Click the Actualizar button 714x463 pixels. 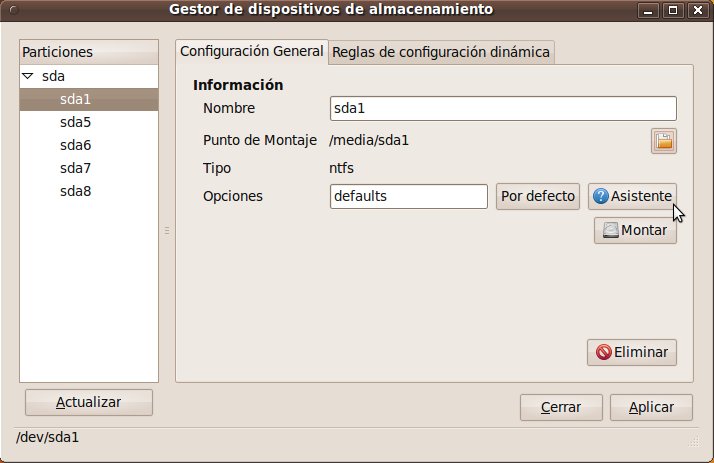89,402
